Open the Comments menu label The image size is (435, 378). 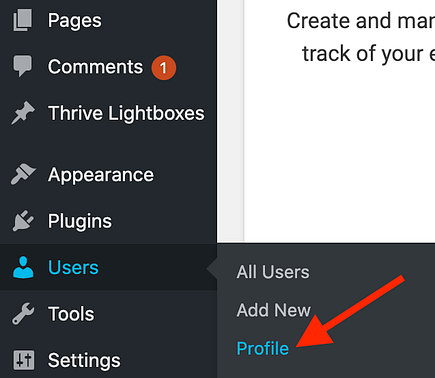click(x=95, y=67)
